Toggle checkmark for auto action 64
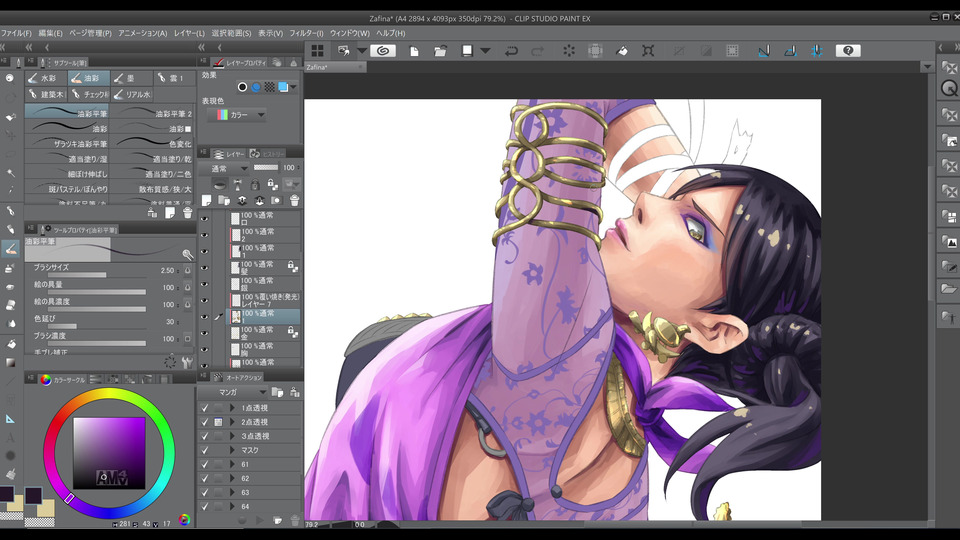The image size is (960, 540). tap(205, 506)
